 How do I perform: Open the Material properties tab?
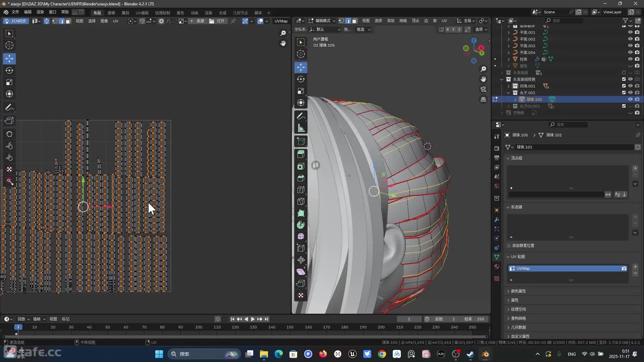coord(497,266)
